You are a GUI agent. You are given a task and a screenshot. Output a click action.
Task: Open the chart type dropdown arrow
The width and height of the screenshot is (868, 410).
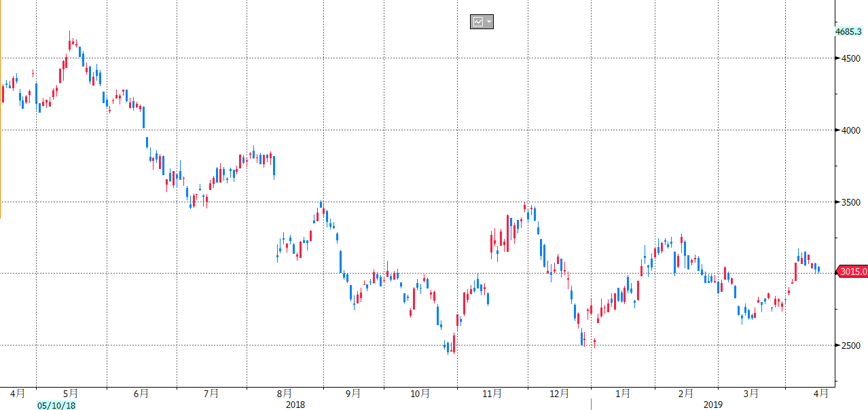489,22
